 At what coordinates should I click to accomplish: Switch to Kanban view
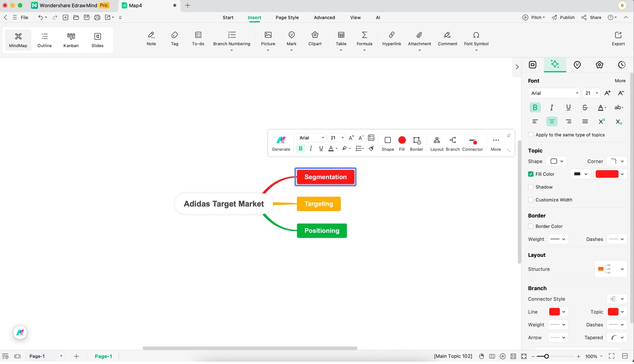pos(71,40)
